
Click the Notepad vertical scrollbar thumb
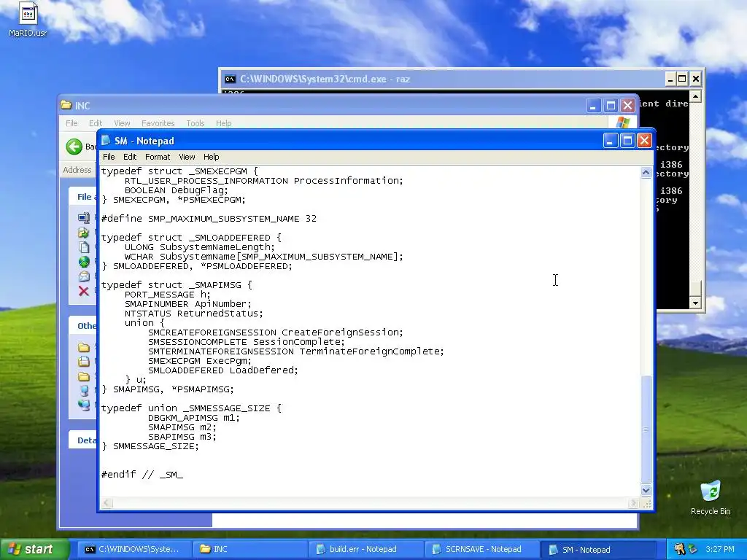tap(646, 429)
